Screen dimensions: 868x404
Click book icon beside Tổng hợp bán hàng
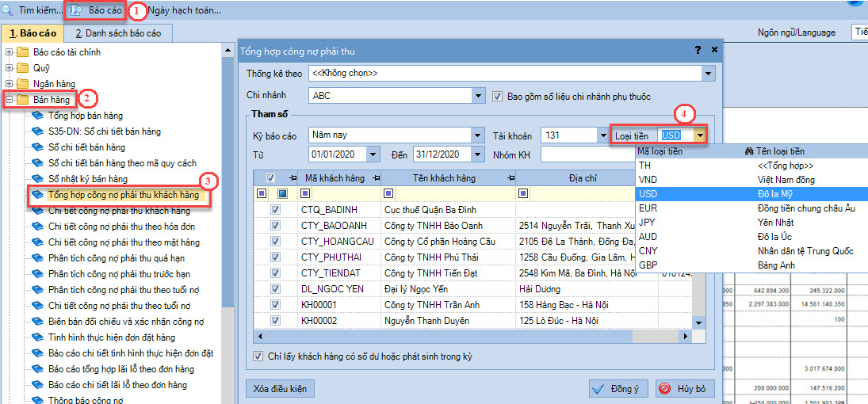pyautogui.click(x=37, y=116)
